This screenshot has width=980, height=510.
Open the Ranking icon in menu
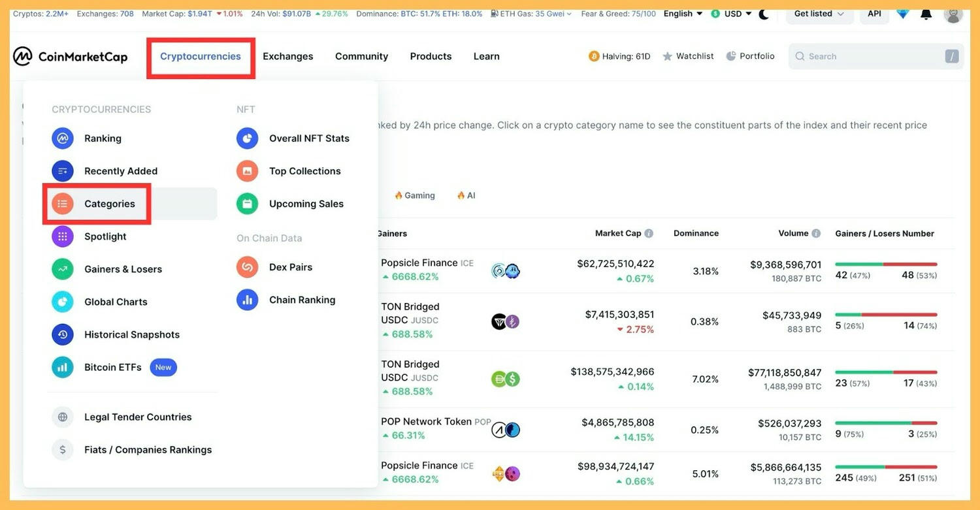(63, 138)
